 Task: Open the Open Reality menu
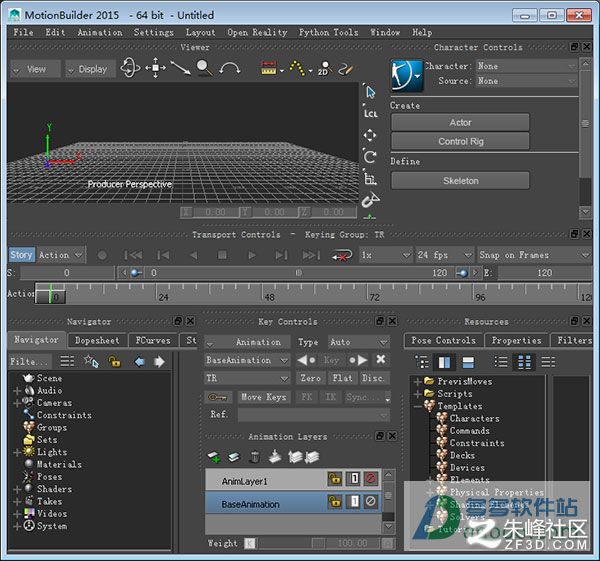[257, 33]
